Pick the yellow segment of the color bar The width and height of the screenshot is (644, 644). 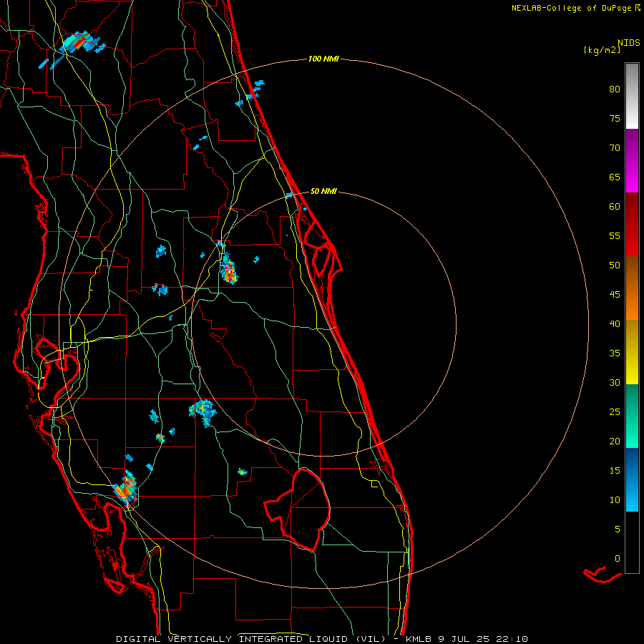click(x=632, y=352)
